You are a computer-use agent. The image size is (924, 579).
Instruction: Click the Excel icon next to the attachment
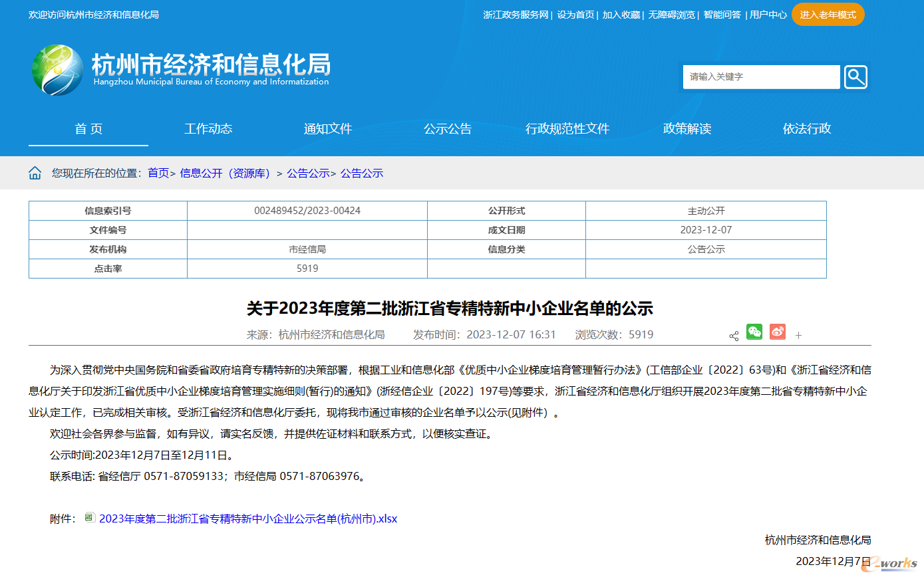pyautogui.click(x=89, y=518)
